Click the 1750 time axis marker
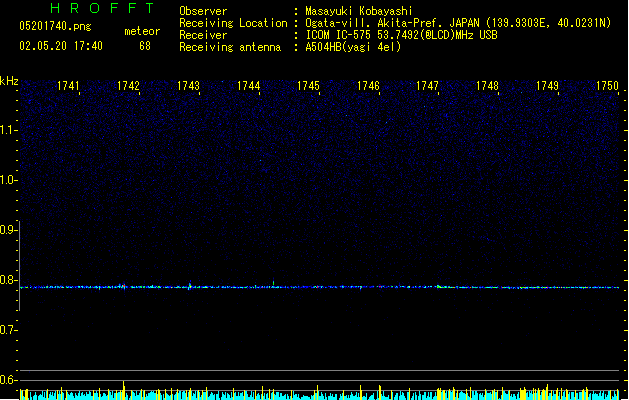Viewport: 629px width, 400px height. (607, 86)
